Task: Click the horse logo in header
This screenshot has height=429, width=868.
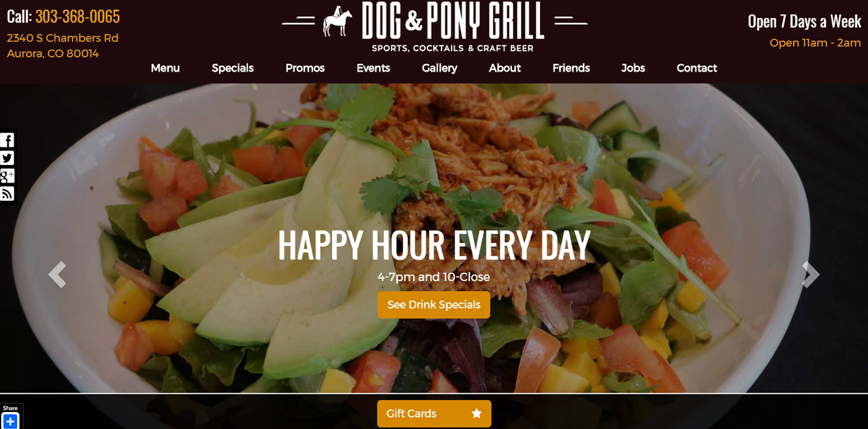Action: point(337,21)
